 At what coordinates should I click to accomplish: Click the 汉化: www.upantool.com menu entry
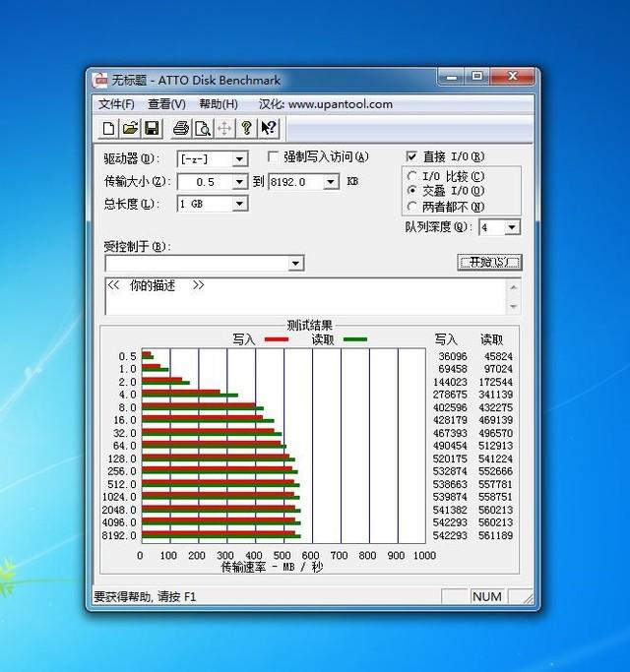326,104
